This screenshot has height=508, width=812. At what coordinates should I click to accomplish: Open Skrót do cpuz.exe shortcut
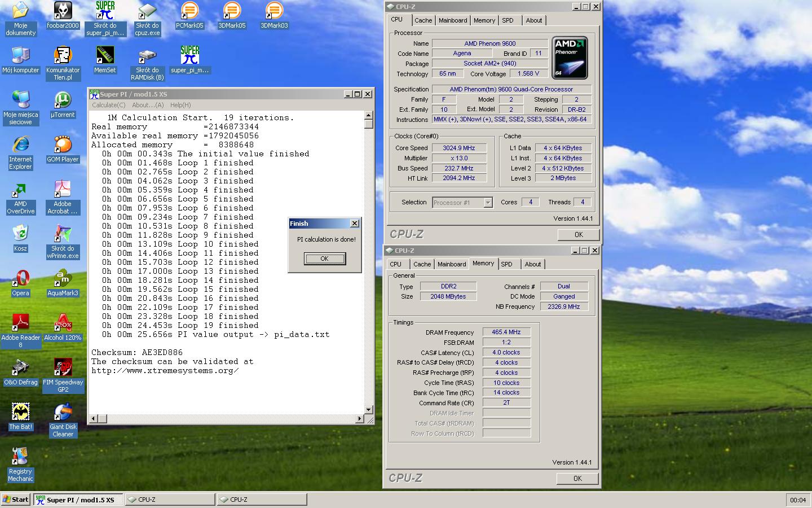(x=147, y=19)
